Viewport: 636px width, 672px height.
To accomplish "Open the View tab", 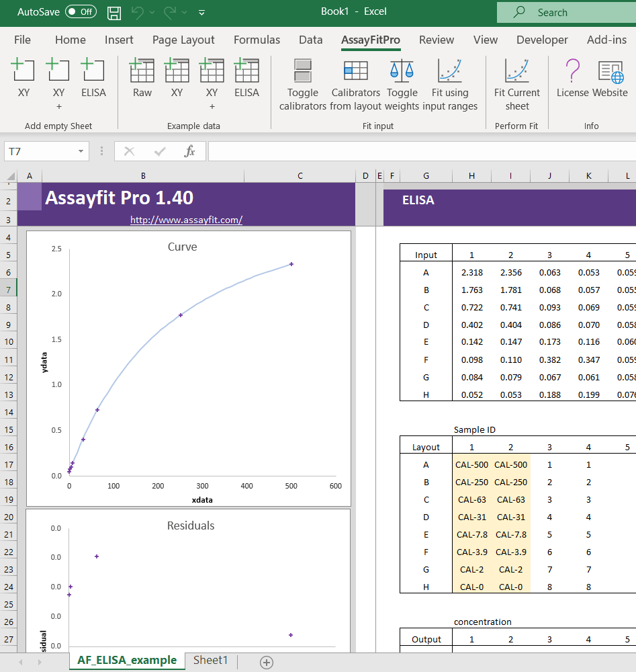I will (x=486, y=40).
